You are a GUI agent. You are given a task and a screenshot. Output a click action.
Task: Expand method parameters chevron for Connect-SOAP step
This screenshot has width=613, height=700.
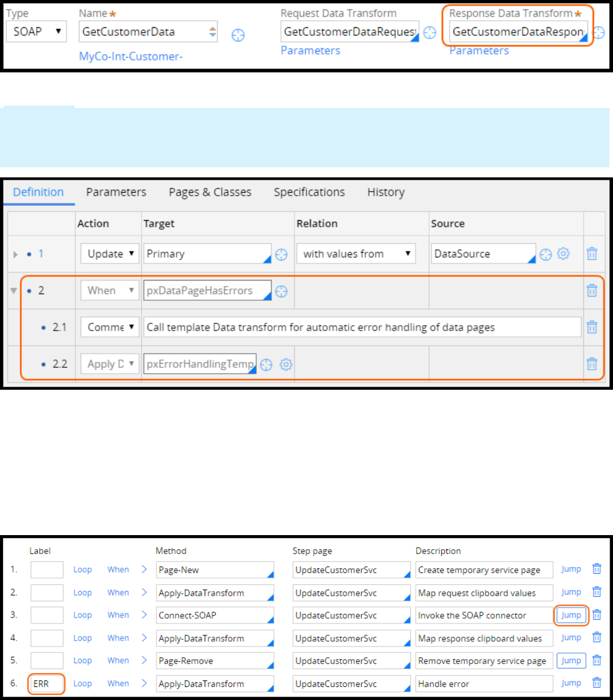[144, 615]
